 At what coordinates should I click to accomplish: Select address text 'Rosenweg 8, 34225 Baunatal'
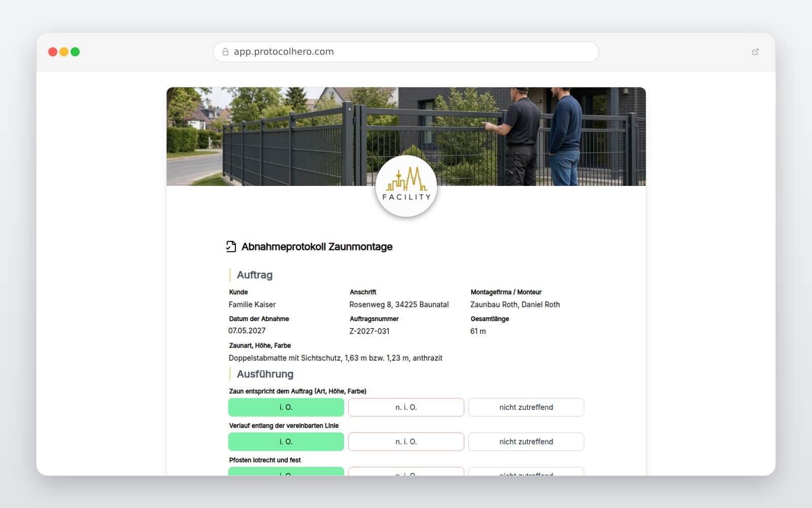399,305
